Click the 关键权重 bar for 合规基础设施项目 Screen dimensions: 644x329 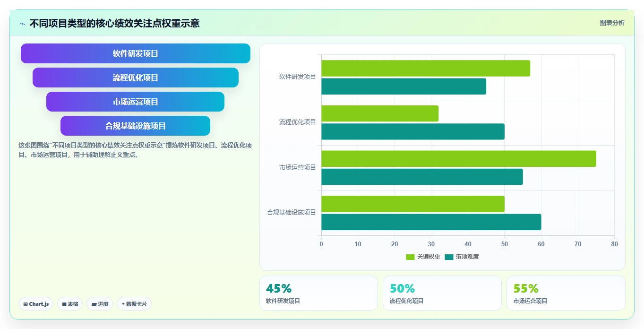(413, 204)
